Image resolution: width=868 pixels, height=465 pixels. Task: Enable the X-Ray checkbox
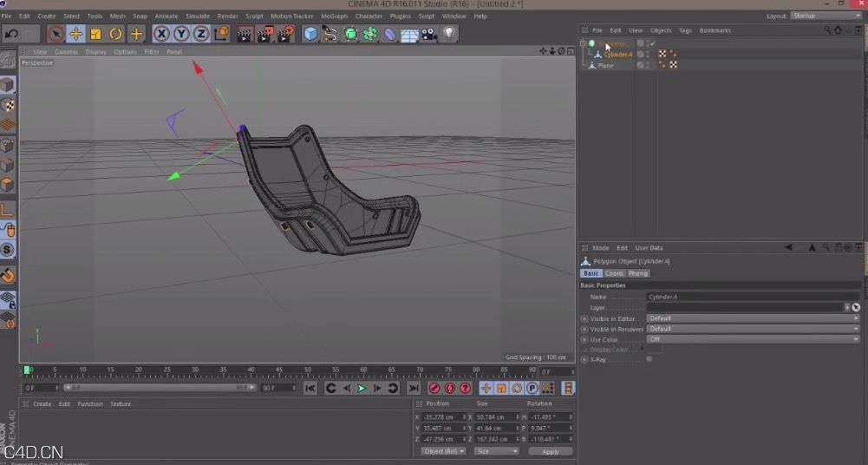649,359
